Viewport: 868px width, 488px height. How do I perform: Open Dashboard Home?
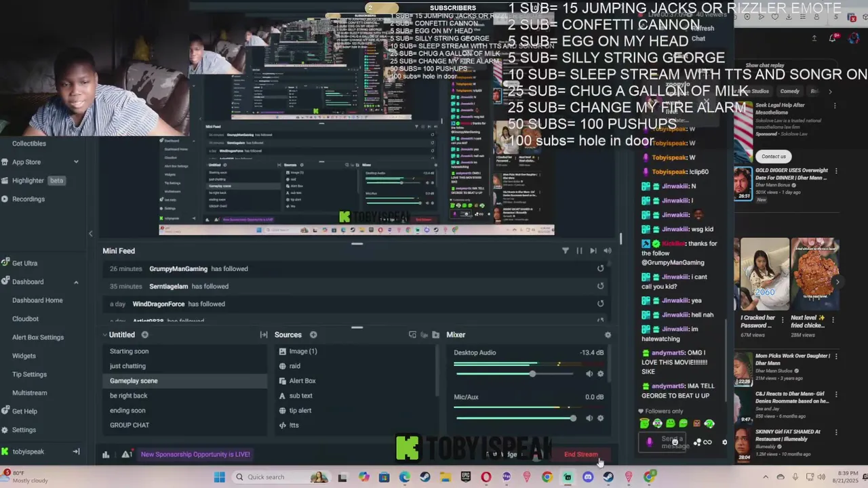coord(37,300)
